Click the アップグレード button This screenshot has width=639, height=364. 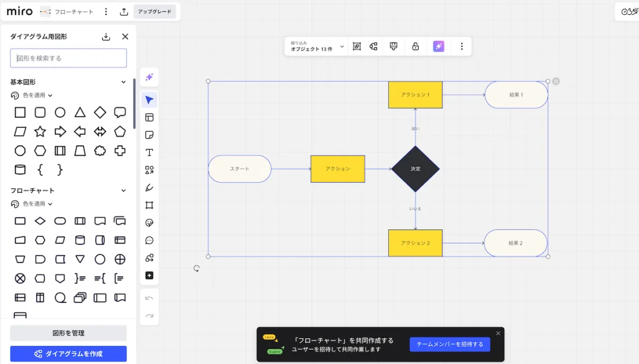[155, 12]
